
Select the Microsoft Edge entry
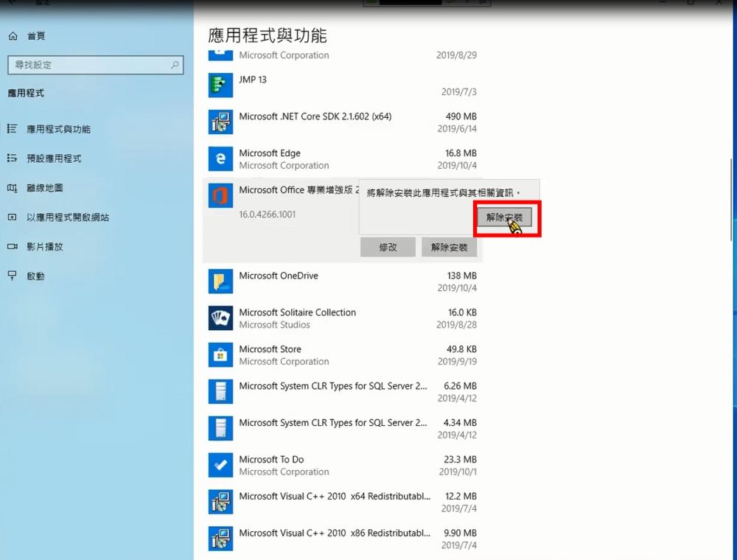pyautogui.click(x=342, y=159)
